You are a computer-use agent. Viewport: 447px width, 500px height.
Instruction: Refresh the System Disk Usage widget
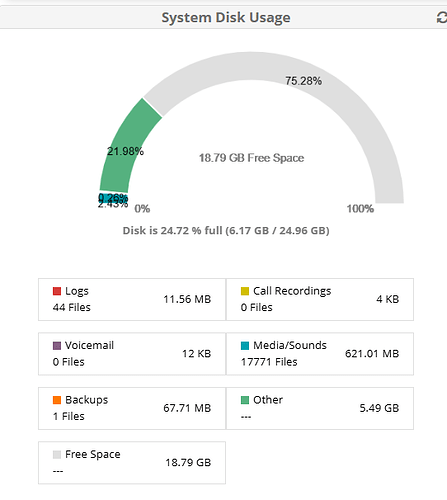[442, 17]
